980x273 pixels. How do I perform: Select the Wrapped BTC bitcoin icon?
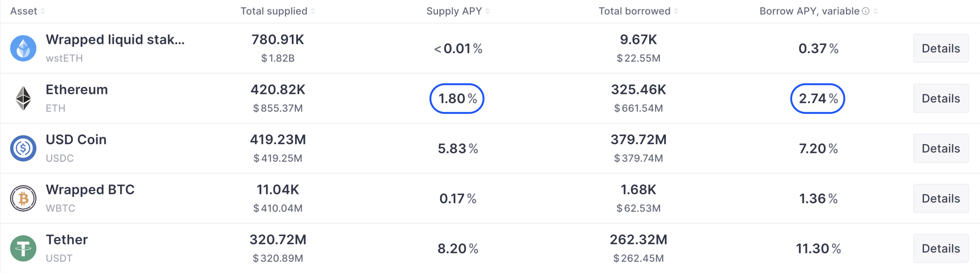[x=24, y=198]
